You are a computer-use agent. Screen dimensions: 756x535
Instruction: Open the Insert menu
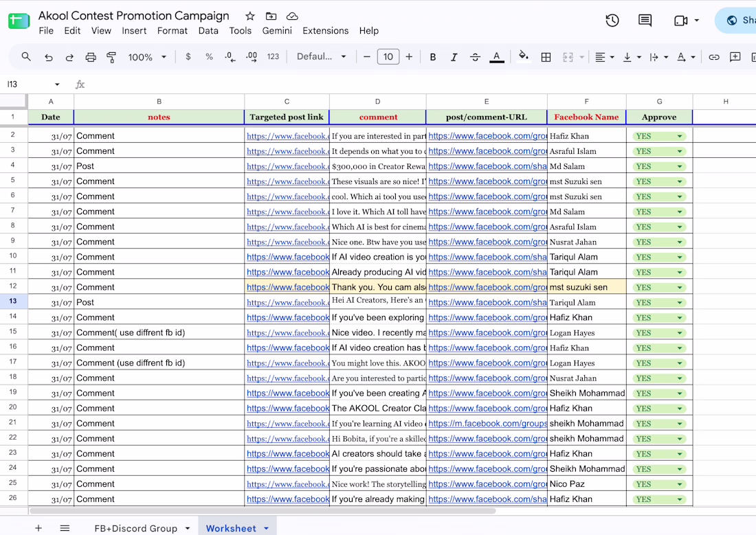134,30
